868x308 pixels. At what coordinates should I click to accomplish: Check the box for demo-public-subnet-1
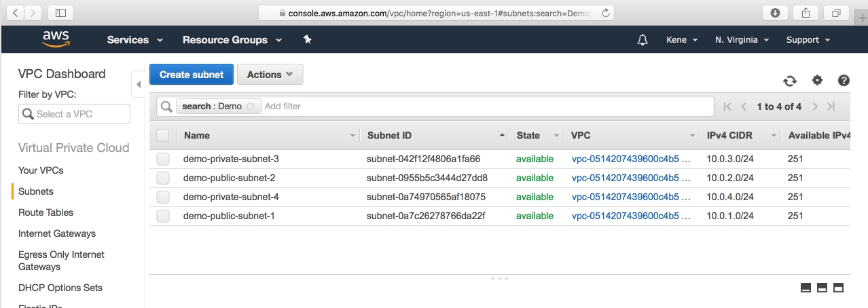163,216
